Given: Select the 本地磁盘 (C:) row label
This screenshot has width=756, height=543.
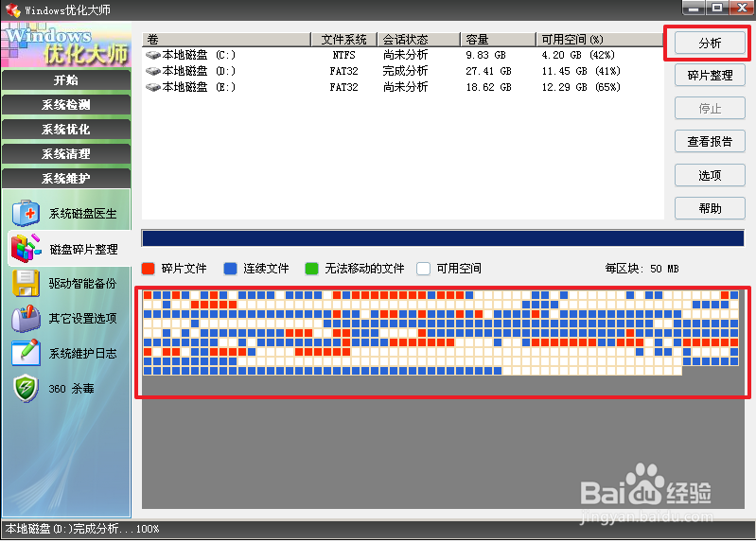Looking at the screenshot, I should click(x=199, y=56).
